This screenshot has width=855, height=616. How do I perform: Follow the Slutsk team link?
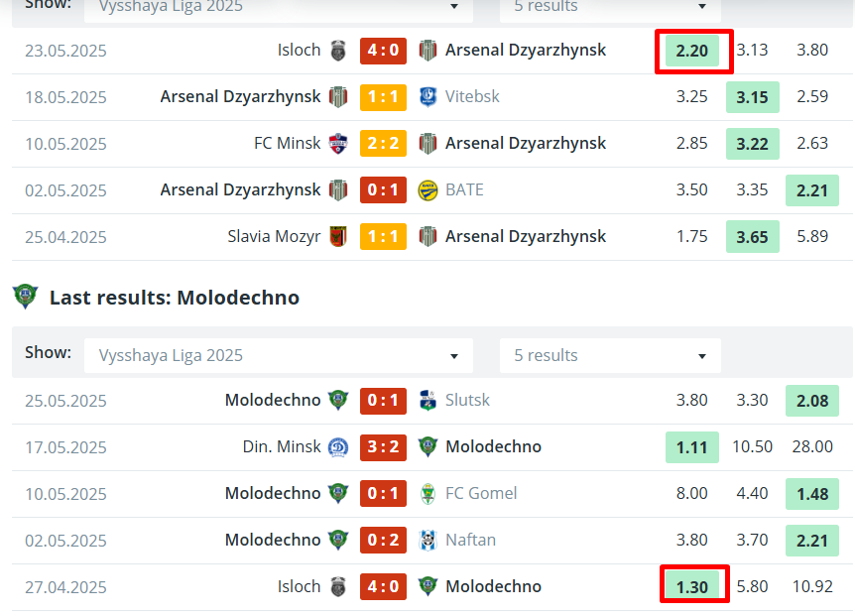click(467, 400)
